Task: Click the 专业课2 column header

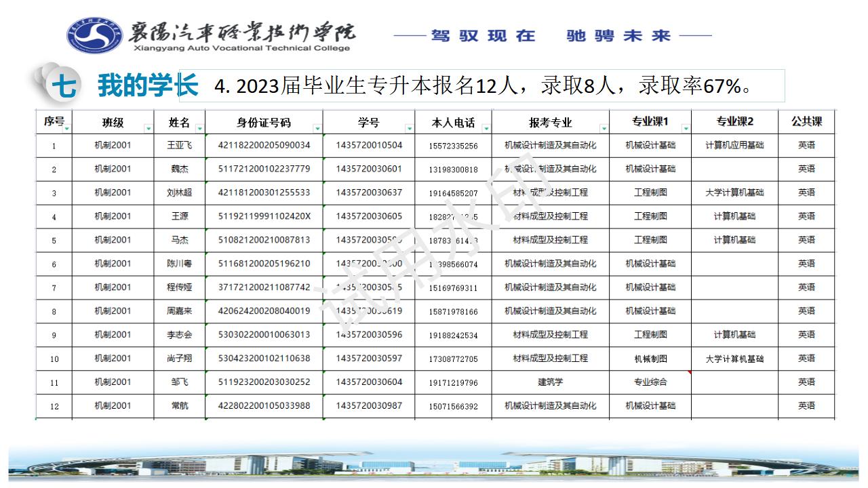Action: click(734, 122)
